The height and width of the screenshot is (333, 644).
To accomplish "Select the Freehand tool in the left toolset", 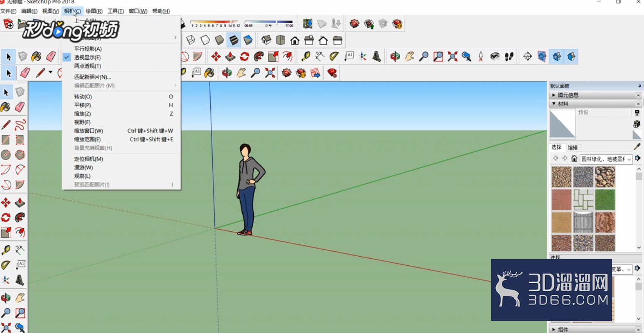I will (20, 125).
